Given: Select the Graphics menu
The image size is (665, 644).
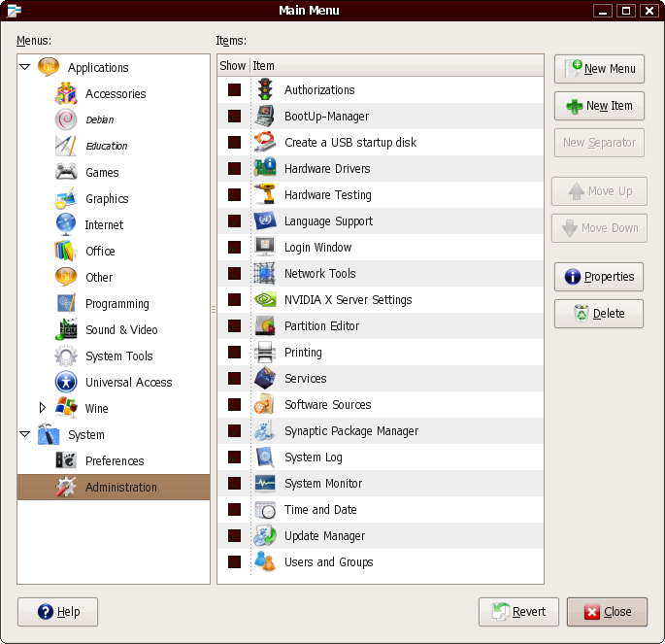Looking at the screenshot, I should click(107, 198).
